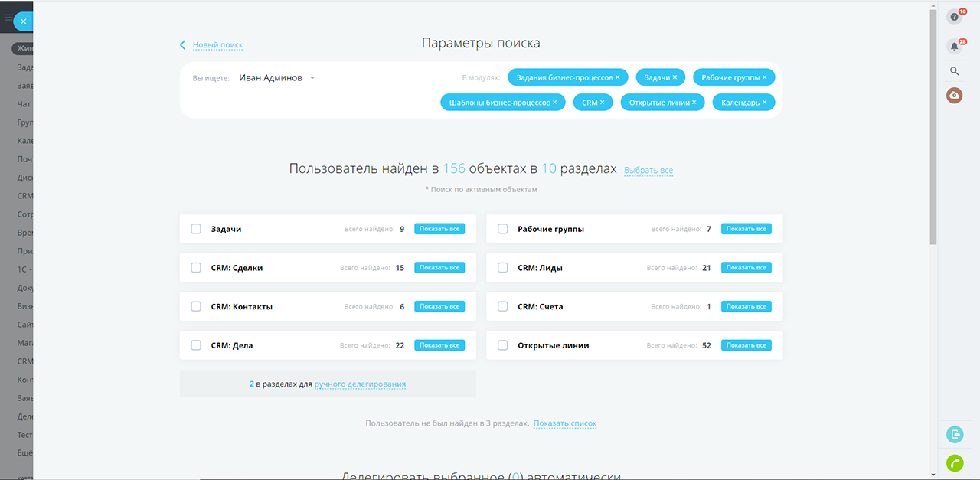Image resolution: width=980 pixels, height=480 pixels.
Task: Click the Выбрать все link
Action: pyautogui.click(x=648, y=170)
